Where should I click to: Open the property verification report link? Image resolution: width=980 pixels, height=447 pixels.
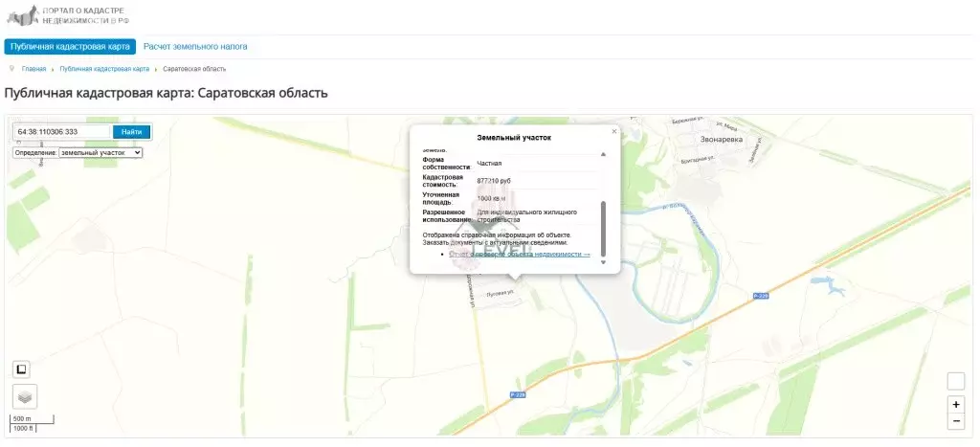pyautogui.click(x=520, y=255)
